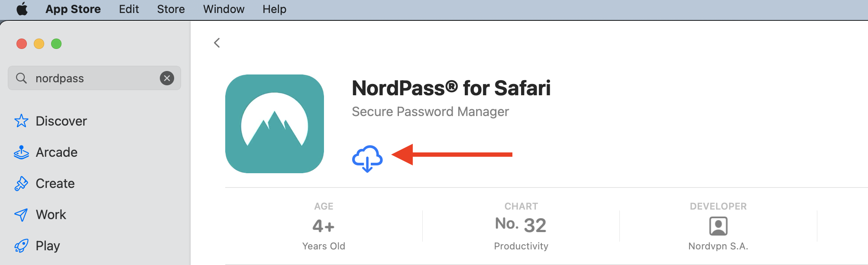
Task: Open the Edit menu
Action: (x=129, y=9)
